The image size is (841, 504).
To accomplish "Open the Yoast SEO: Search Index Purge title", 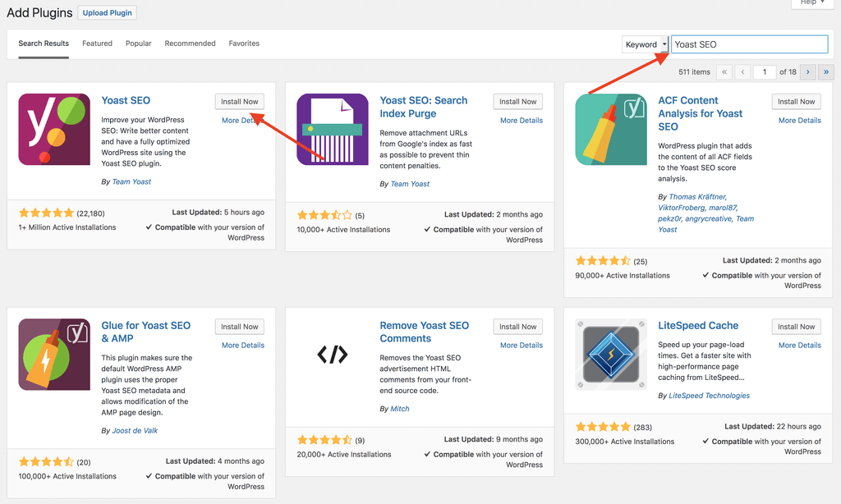I will pyautogui.click(x=424, y=107).
